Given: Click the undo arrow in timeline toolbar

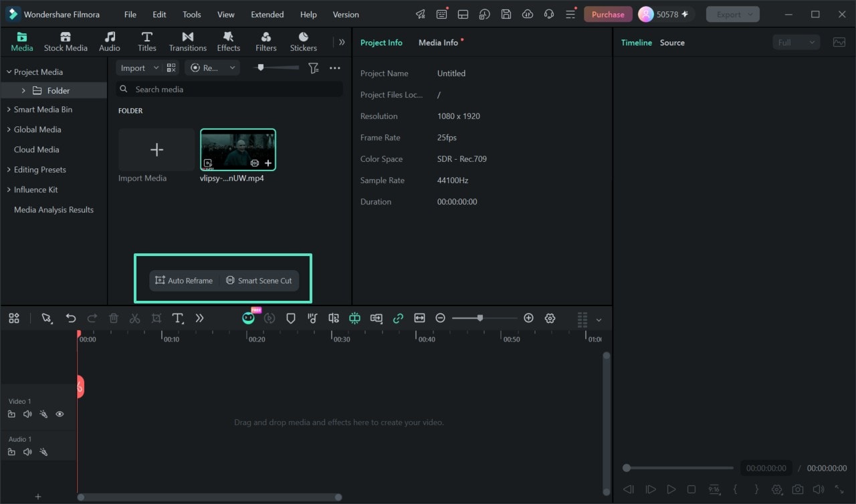Looking at the screenshot, I should pyautogui.click(x=71, y=319).
